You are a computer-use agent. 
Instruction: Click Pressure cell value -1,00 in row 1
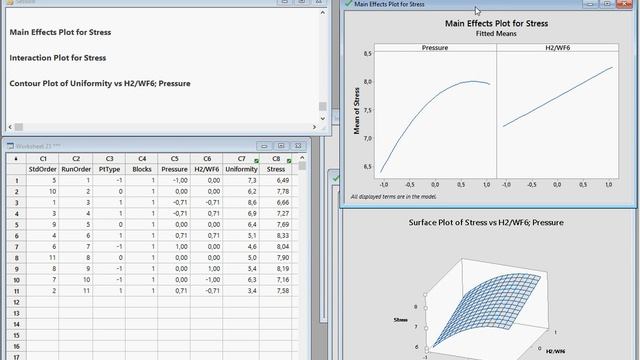[174, 180]
